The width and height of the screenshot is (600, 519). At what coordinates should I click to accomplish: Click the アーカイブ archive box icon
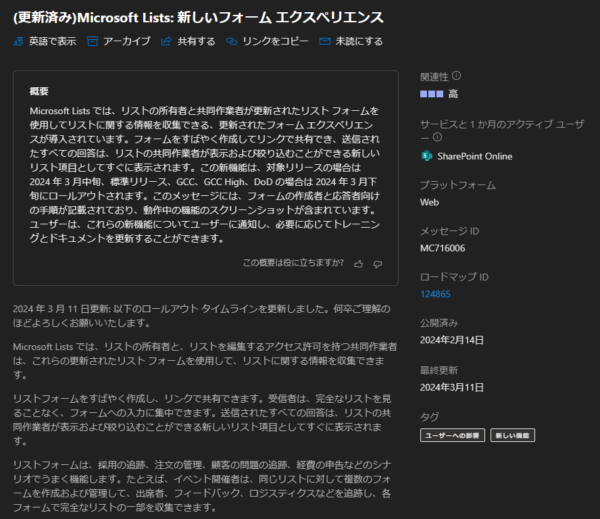pyautogui.click(x=92, y=41)
